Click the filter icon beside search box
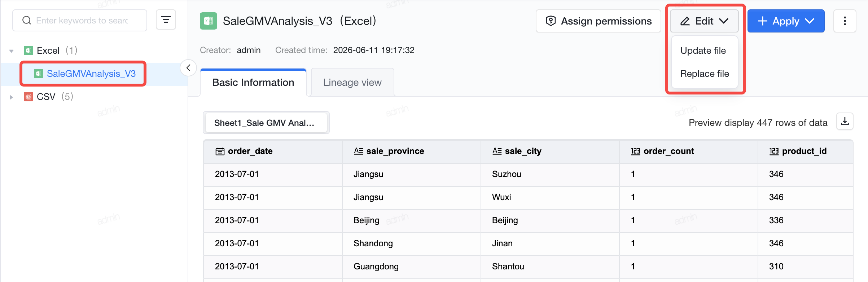This screenshot has height=282, width=868. 166,20
